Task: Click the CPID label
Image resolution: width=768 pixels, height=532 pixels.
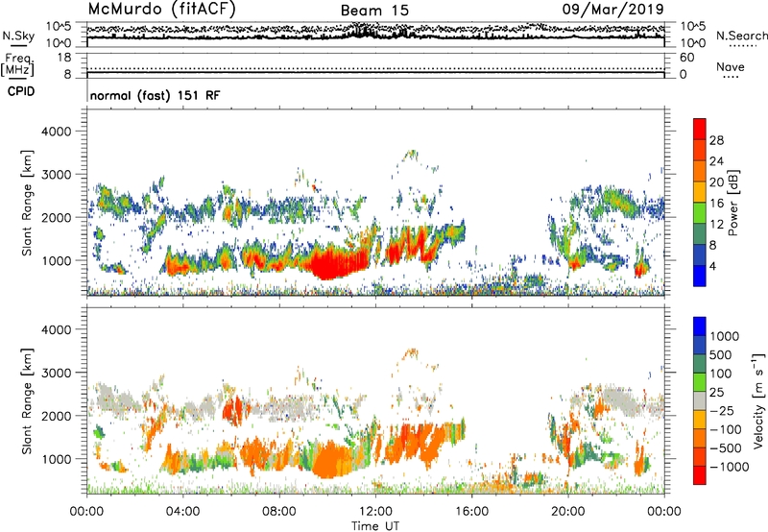Action: [x=21, y=91]
